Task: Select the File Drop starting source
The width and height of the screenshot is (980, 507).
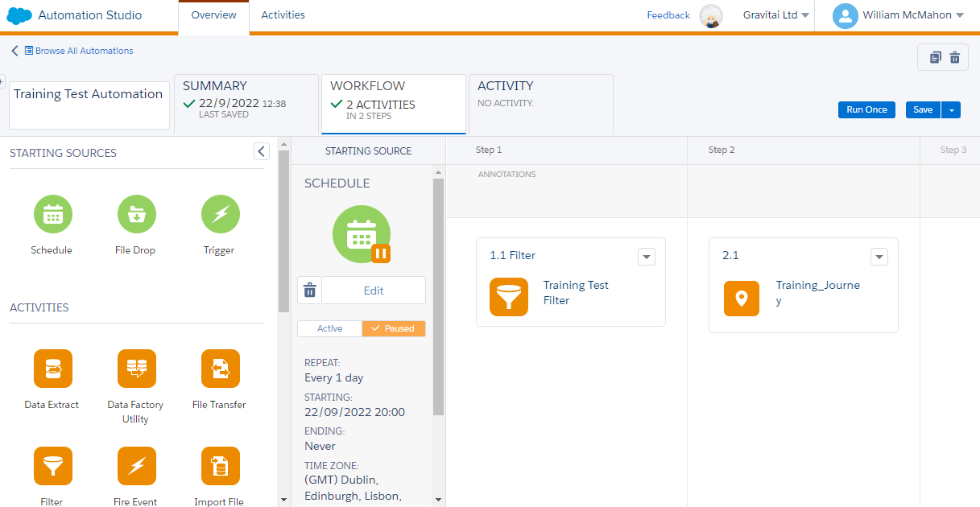Action: point(135,214)
